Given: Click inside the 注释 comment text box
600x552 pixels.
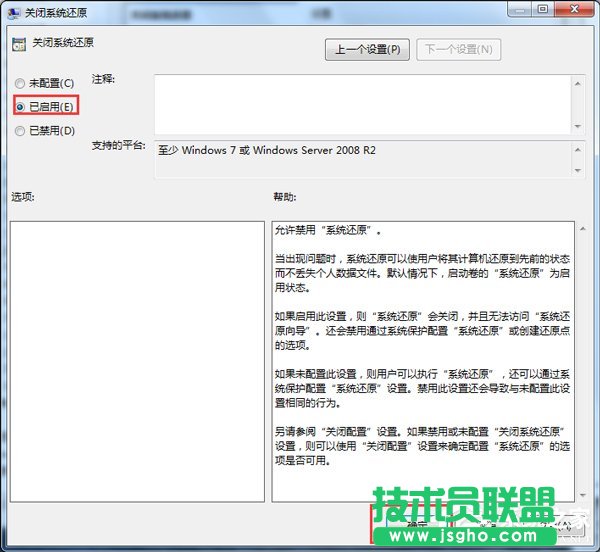Looking at the screenshot, I should (363, 104).
